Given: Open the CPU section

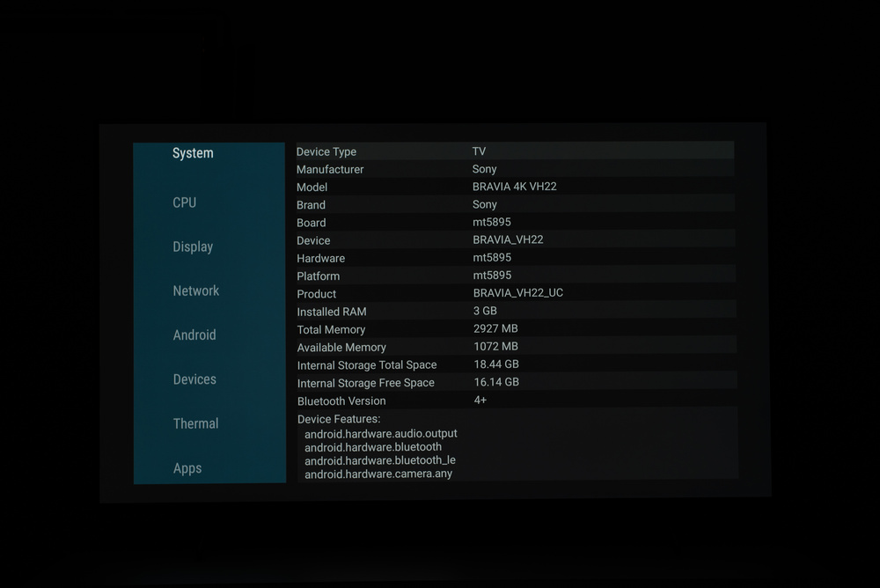Looking at the screenshot, I should coord(185,202).
